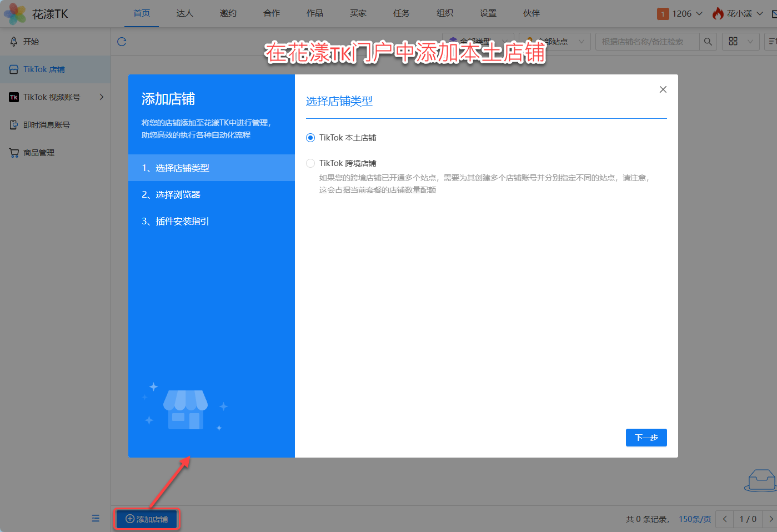777x532 pixels.
Task: Select step 1、选择店铺类型
Action: (212, 168)
